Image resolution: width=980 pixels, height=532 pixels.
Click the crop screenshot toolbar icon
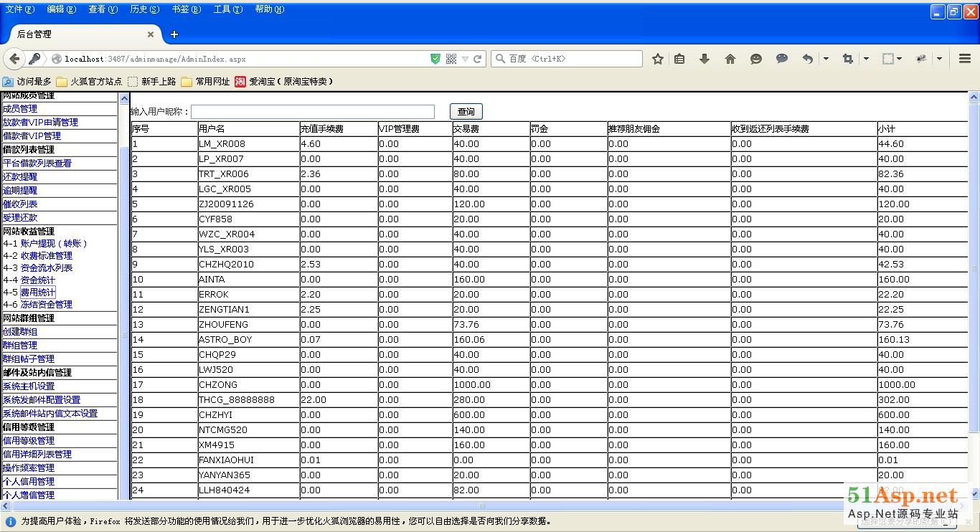pyautogui.click(x=848, y=59)
